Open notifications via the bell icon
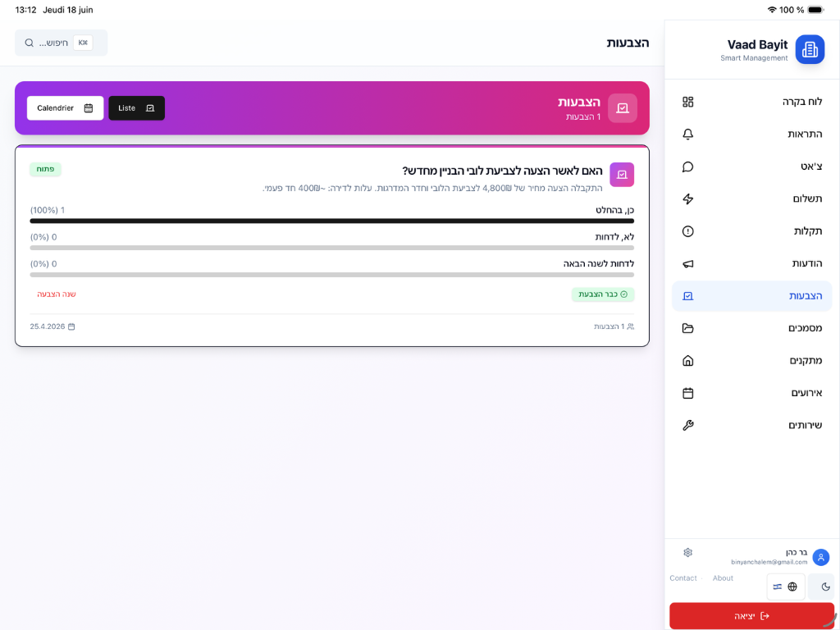 (688, 135)
